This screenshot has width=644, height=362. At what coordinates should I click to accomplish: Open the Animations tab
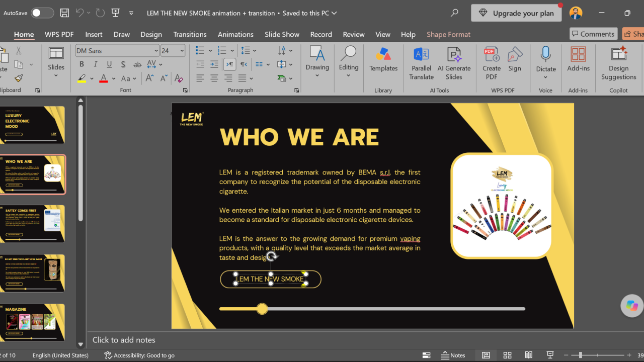(235, 34)
